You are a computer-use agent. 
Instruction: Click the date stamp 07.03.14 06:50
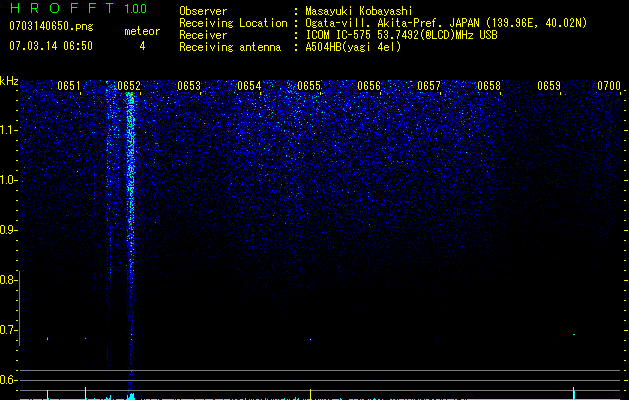51,46
